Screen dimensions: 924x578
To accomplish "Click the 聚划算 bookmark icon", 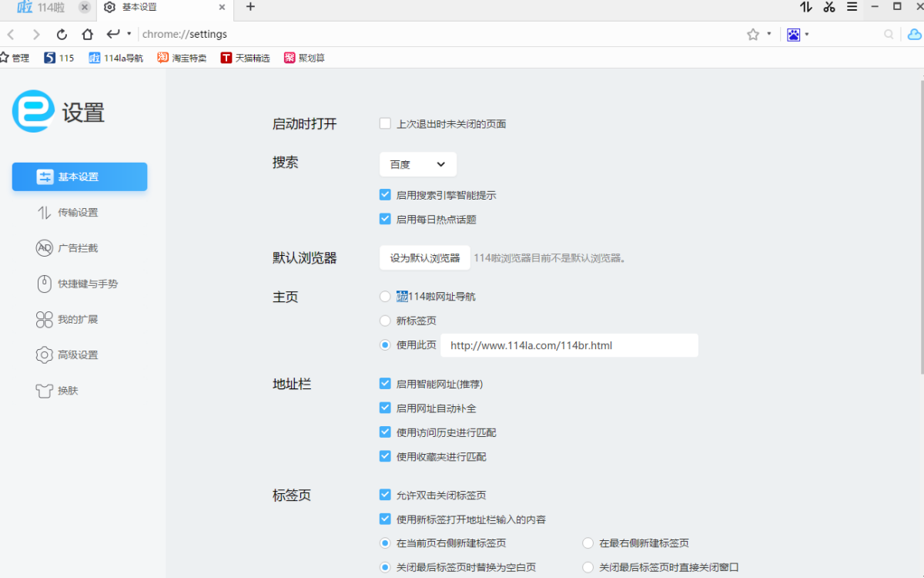I will 290,56.
